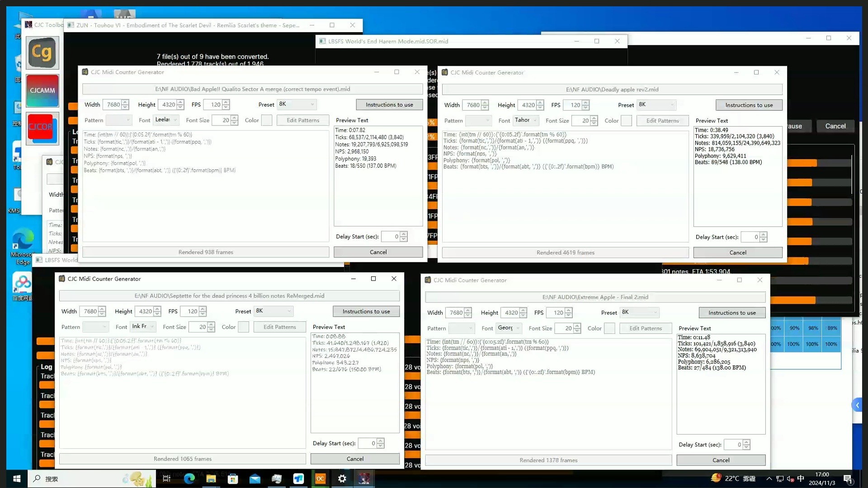868x488 pixels.
Task: Click Rendered 1065 frames progress bar
Action: (183, 459)
